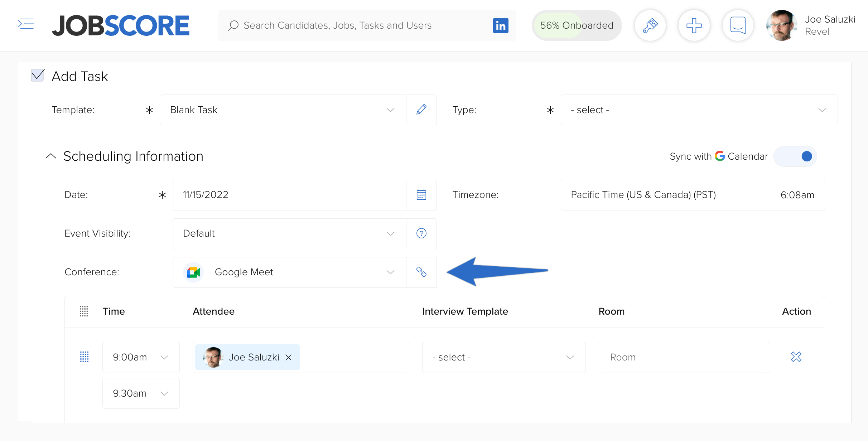Click the row drag handle beside 9:00am
The height and width of the screenshot is (441, 868).
coord(84,357)
